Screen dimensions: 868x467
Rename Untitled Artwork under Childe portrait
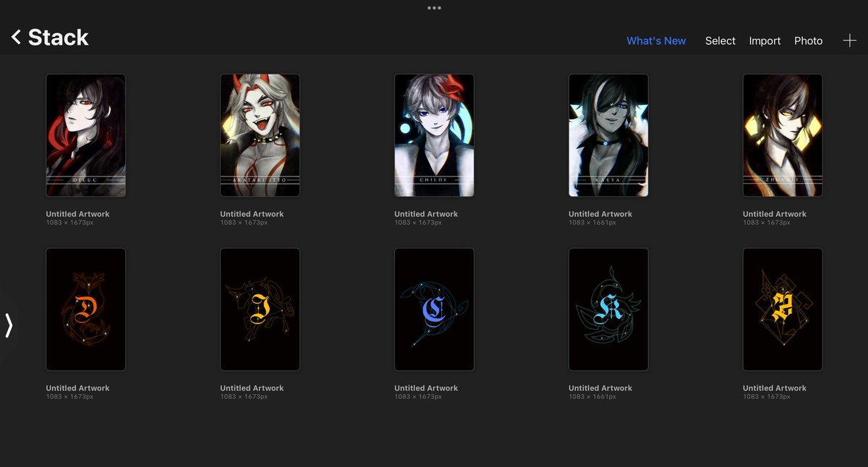coord(426,214)
